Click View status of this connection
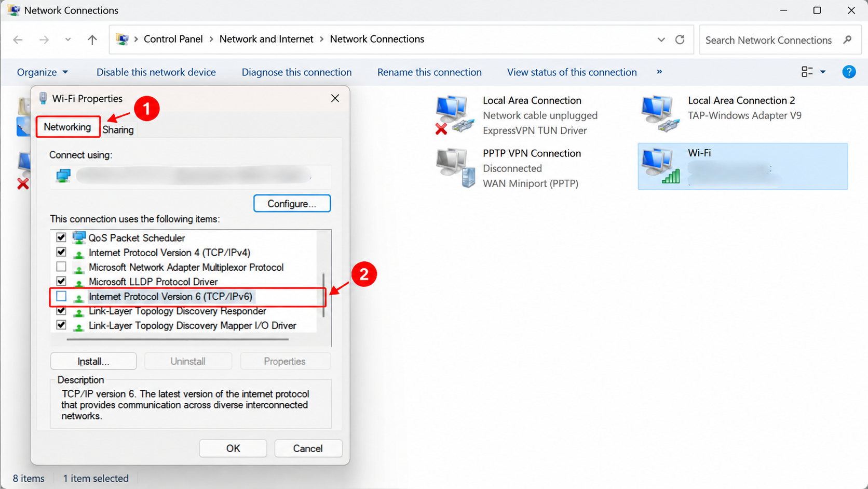This screenshot has width=868, height=489. (572, 72)
